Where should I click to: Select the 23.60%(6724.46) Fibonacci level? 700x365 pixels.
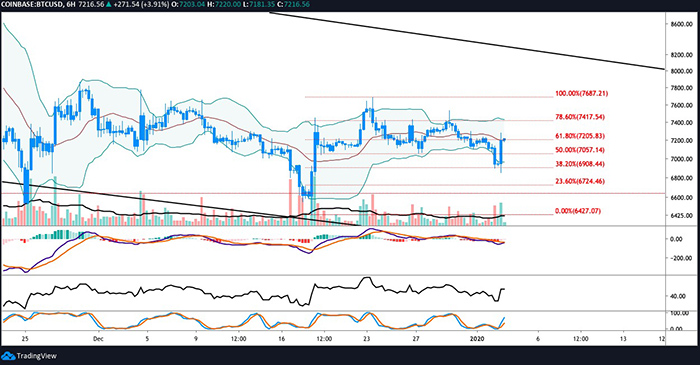tap(580, 181)
